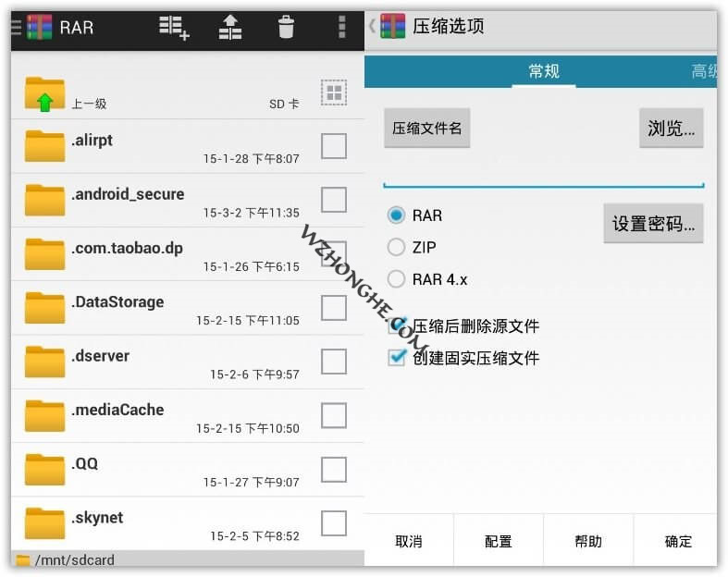
Task: Switch to the partially visible 高级 tab
Action: 704,71
